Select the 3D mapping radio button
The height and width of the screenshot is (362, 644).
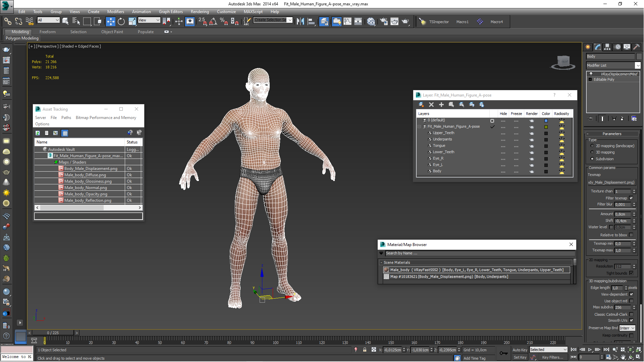592,152
